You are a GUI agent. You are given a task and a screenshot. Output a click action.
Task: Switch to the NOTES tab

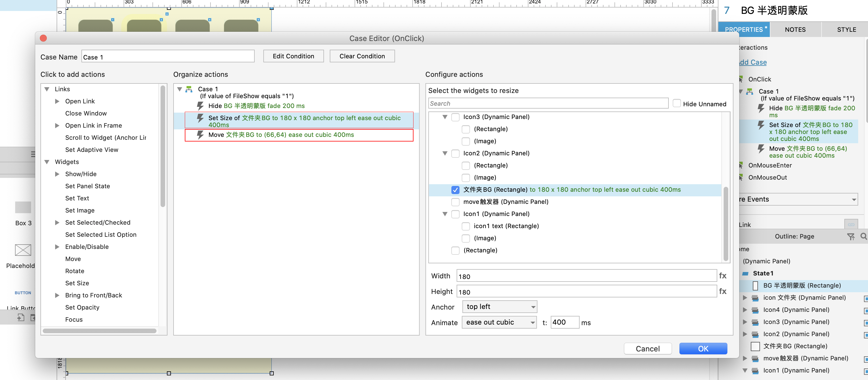click(795, 30)
